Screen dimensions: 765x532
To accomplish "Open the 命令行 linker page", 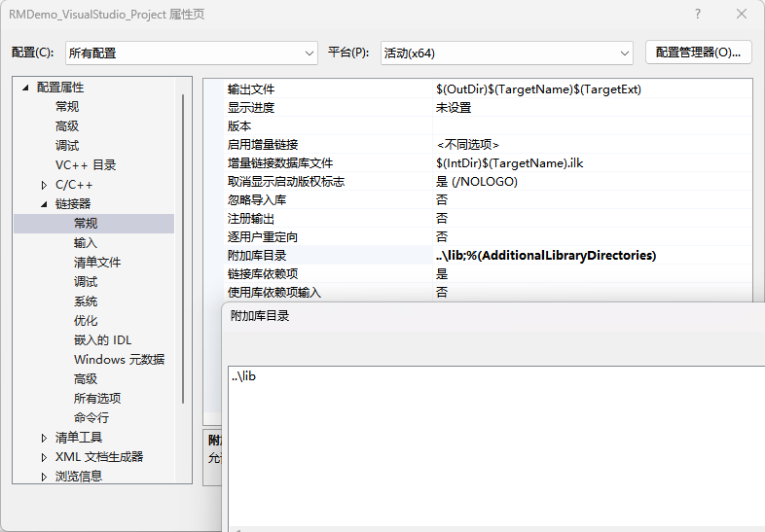I will tap(91, 418).
